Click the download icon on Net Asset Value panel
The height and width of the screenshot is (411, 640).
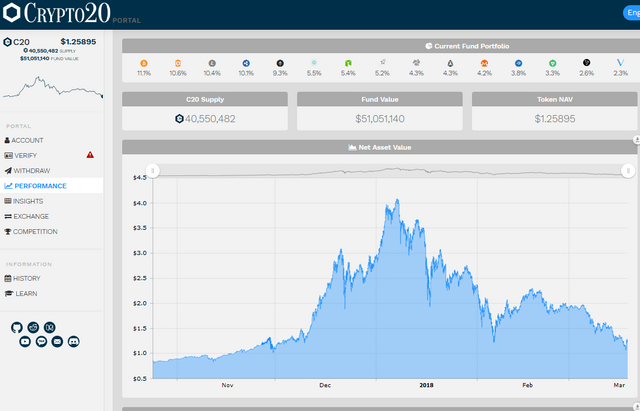pyautogui.click(x=636, y=140)
